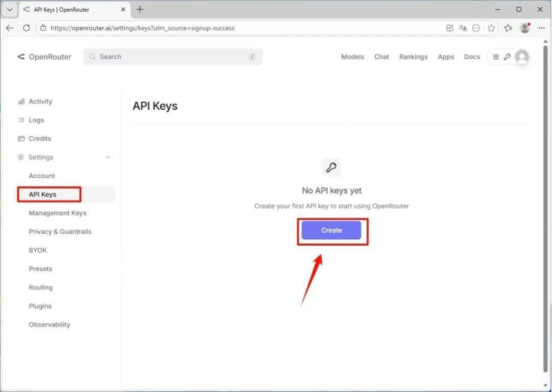Open the browser profile icon

[525, 28]
